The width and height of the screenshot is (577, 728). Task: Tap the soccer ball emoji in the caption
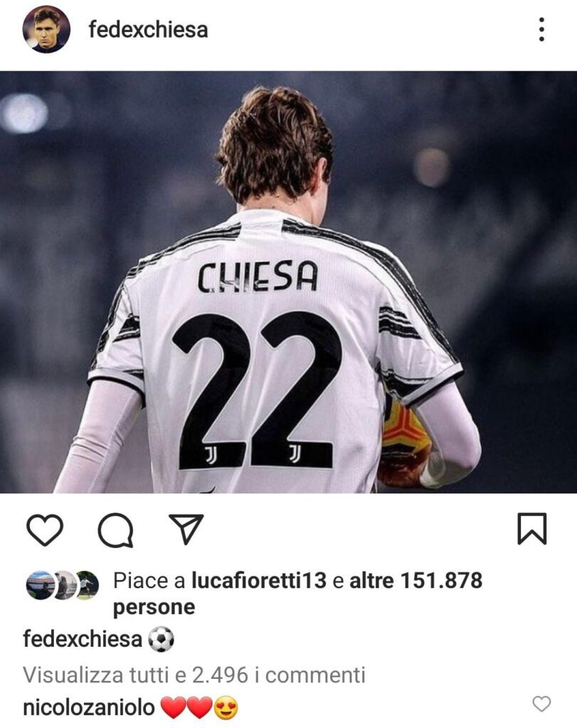161,640
